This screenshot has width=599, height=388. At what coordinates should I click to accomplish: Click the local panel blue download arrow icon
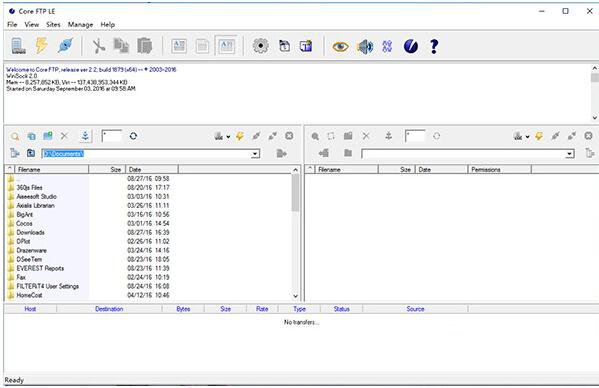pyautogui.click(x=86, y=136)
